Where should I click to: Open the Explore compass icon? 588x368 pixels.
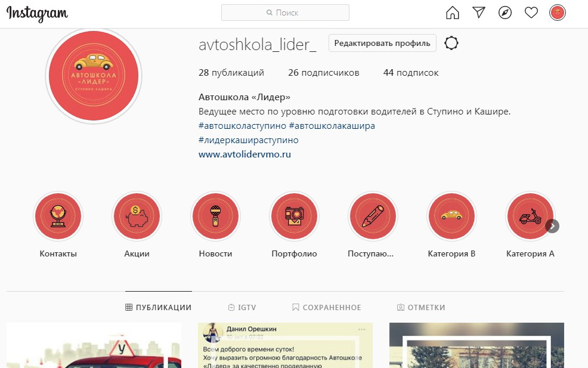point(505,13)
